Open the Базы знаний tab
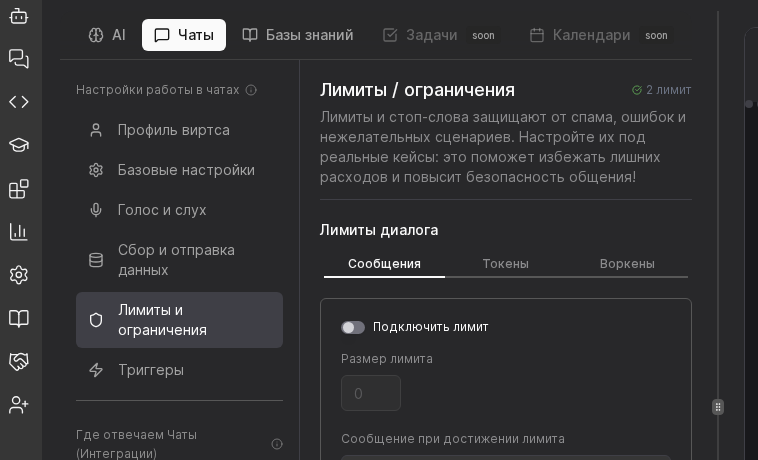The width and height of the screenshot is (758, 460). point(298,35)
